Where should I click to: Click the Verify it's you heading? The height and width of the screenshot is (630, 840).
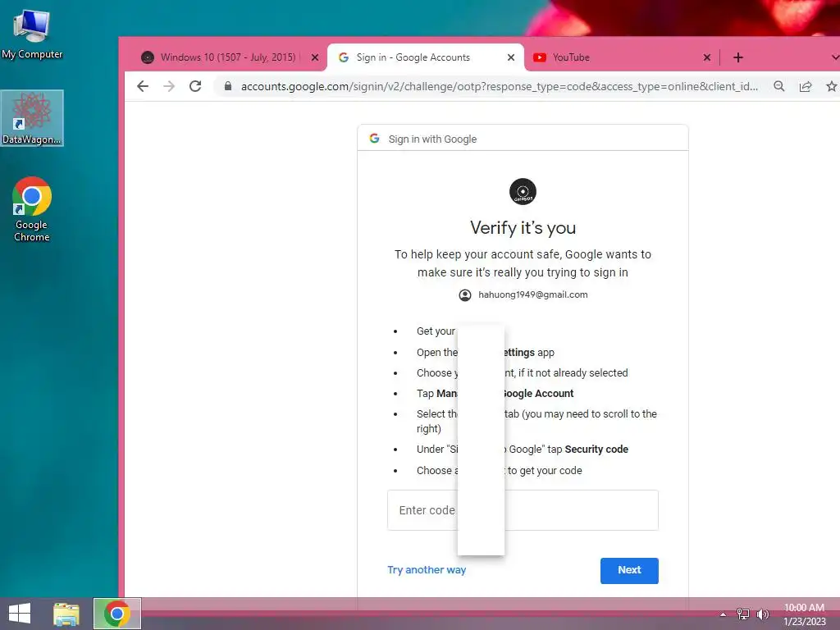pyautogui.click(x=523, y=228)
